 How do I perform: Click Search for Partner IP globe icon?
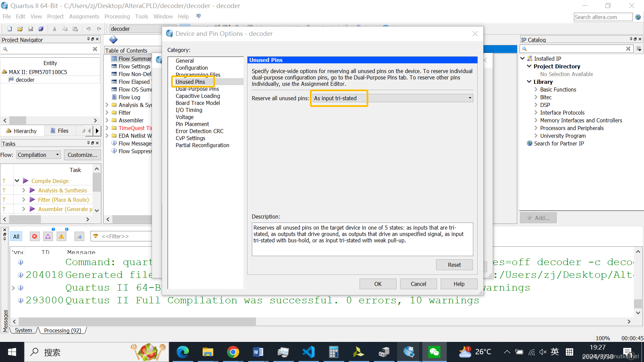click(x=530, y=143)
